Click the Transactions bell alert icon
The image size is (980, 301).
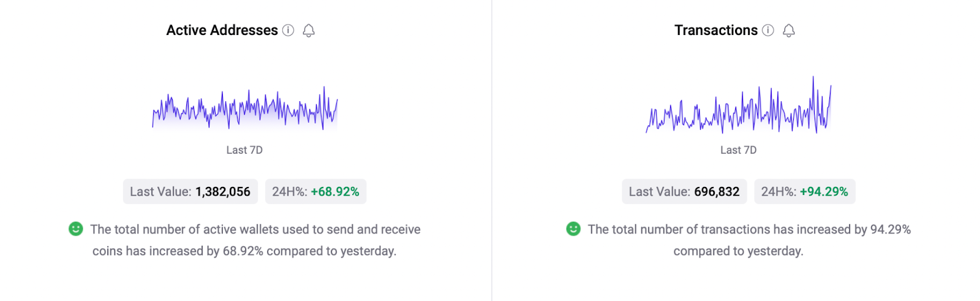pos(789,31)
